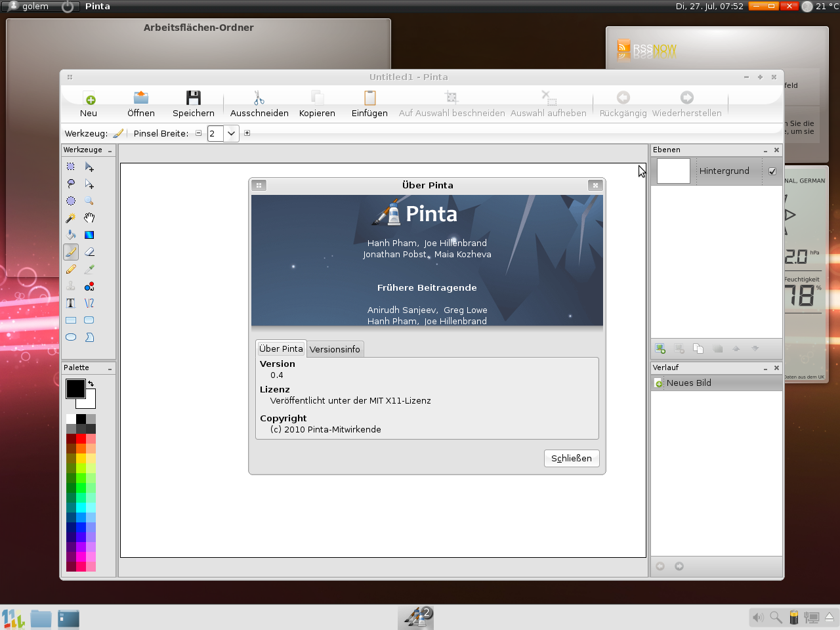Select the Pan hand tool
The width and height of the screenshot is (840, 630).
89,218
